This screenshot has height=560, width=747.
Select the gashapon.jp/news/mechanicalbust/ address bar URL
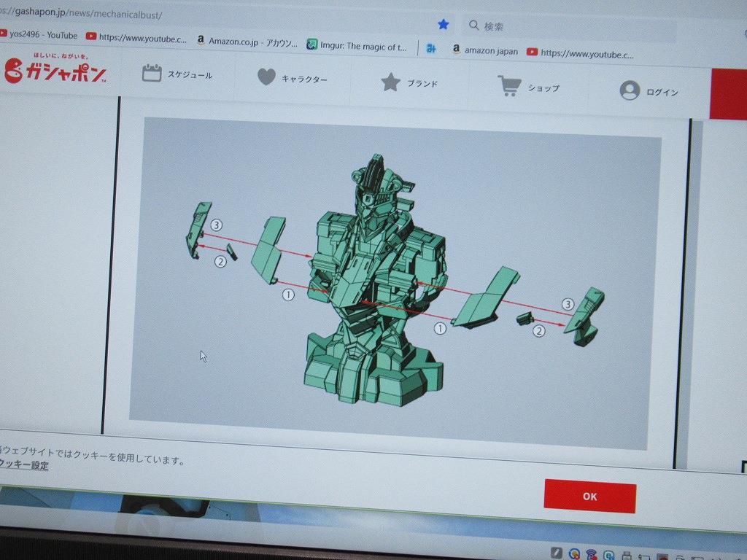coord(82,13)
